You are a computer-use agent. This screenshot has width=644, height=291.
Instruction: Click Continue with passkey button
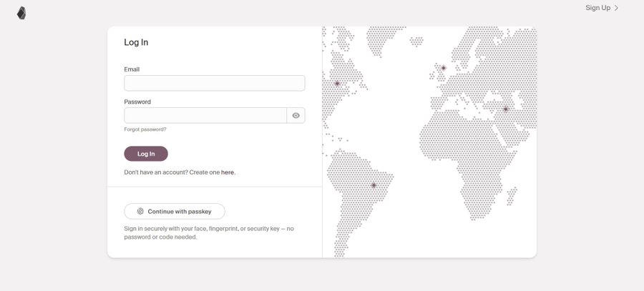[x=175, y=212]
